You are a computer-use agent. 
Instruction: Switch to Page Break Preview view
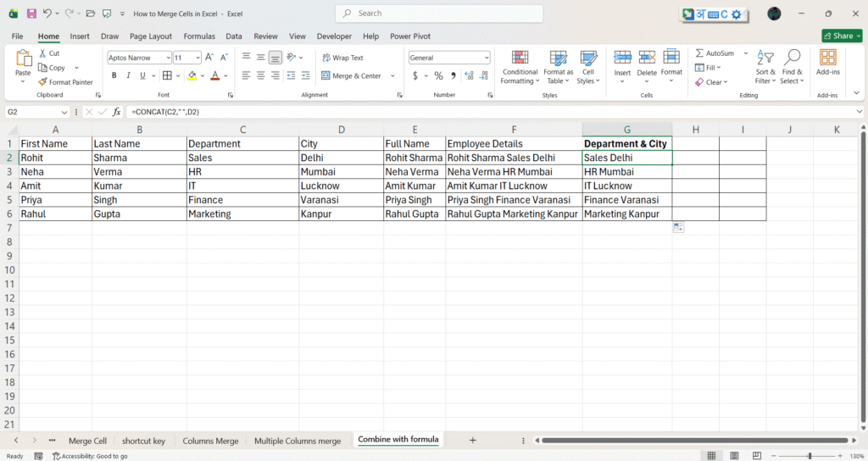(x=757, y=456)
